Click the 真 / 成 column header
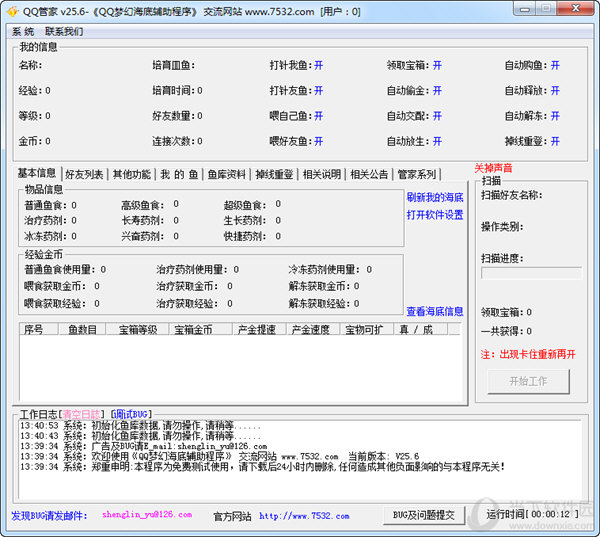 421,330
